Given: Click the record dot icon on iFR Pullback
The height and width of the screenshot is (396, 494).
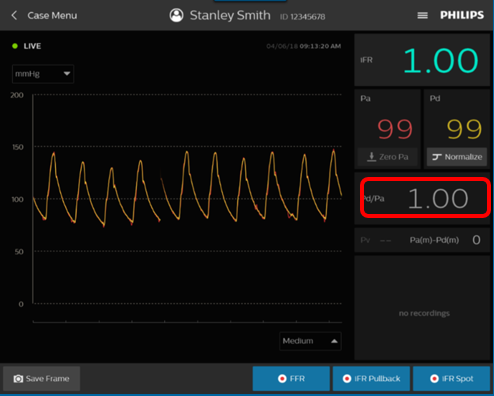Looking at the screenshot, I should tap(347, 379).
